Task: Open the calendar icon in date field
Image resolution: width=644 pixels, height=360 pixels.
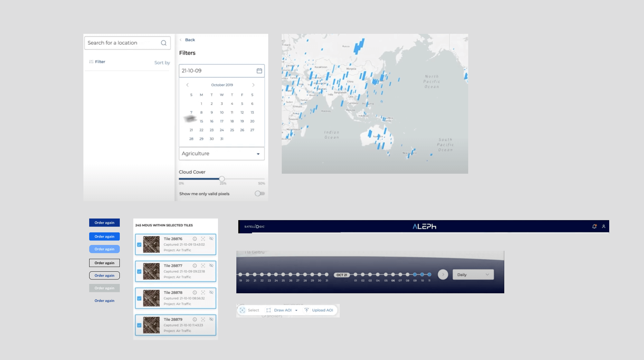Action: pos(259,71)
